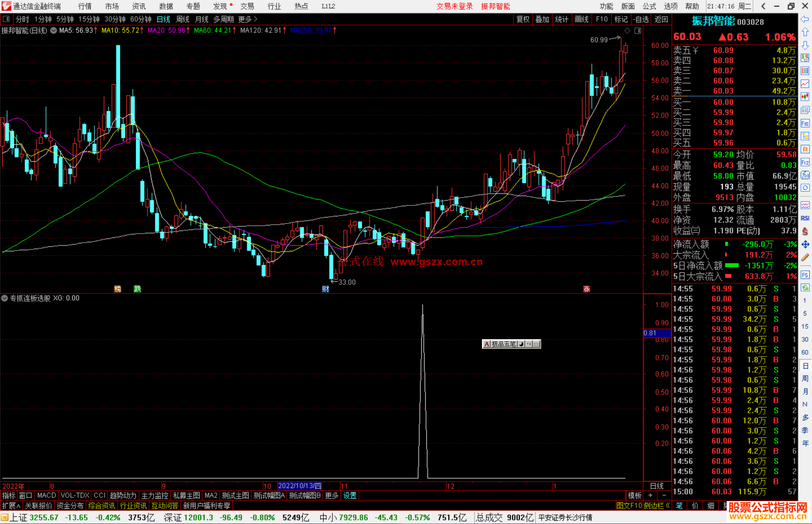Click 交易未登录 login link in title bar
The height and width of the screenshot is (524, 812).
[x=454, y=6]
